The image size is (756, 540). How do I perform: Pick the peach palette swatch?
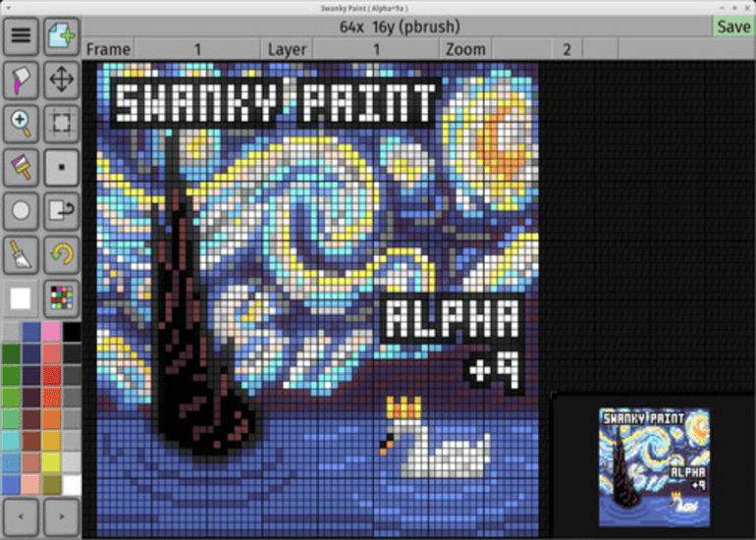pos(30,485)
